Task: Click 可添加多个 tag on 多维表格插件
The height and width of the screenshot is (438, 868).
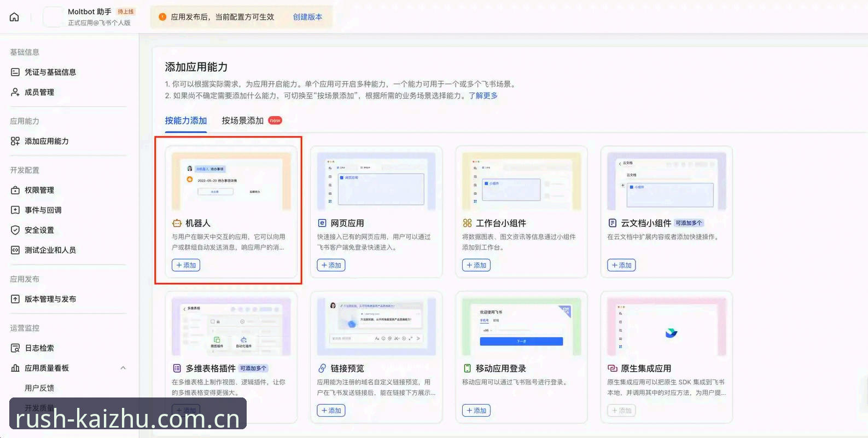Action: (253, 368)
